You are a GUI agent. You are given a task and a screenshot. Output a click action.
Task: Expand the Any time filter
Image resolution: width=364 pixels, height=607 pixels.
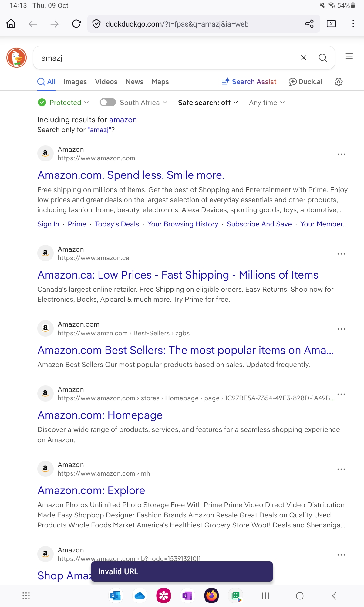pos(267,103)
